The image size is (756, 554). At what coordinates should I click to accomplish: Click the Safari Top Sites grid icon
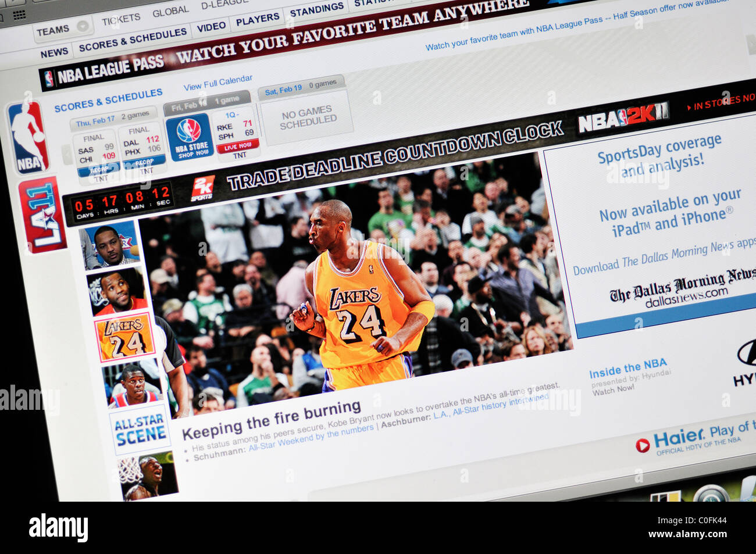tap(19, 16)
